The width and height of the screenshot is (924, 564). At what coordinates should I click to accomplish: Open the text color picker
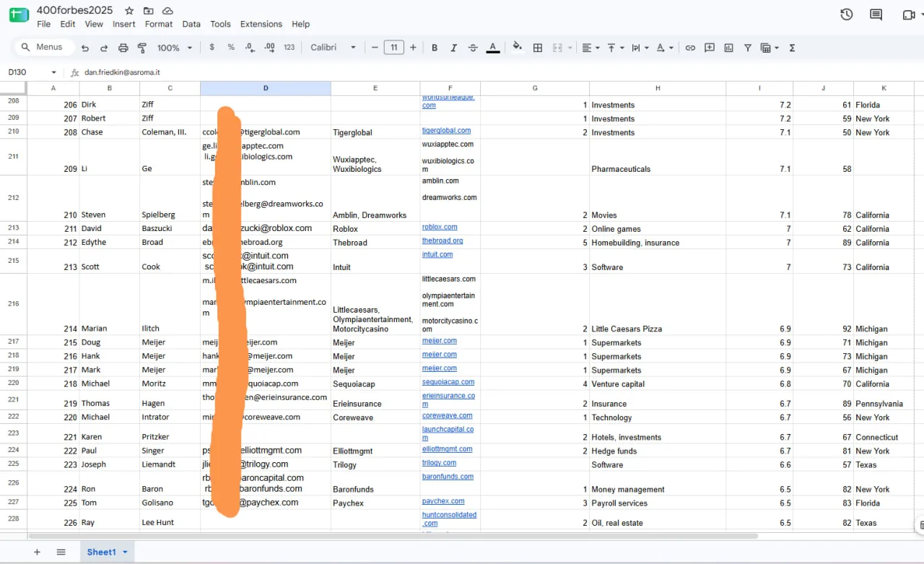(493, 48)
